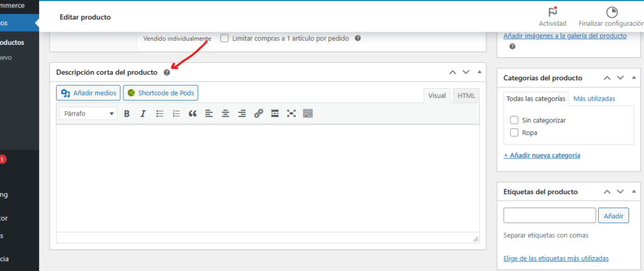This screenshot has width=644, height=271.
Task: Collapse the Etiquetas del producto panel
Action: click(635, 192)
